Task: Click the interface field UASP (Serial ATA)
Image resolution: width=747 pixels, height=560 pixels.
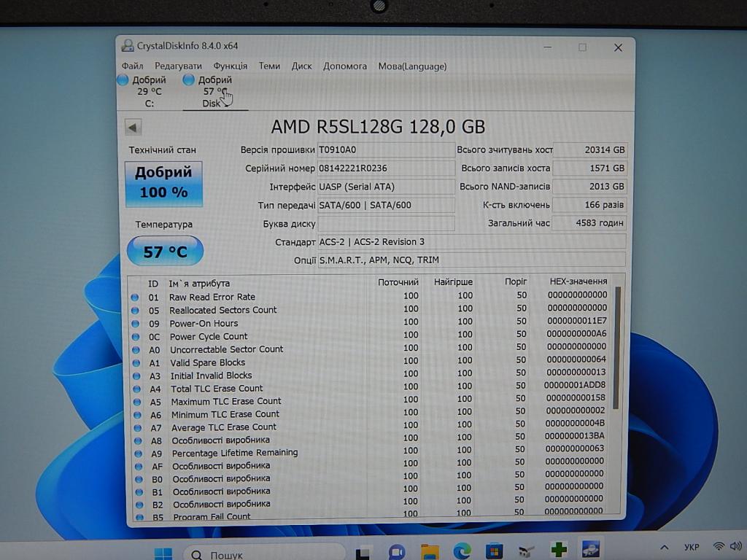Action: coord(386,187)
